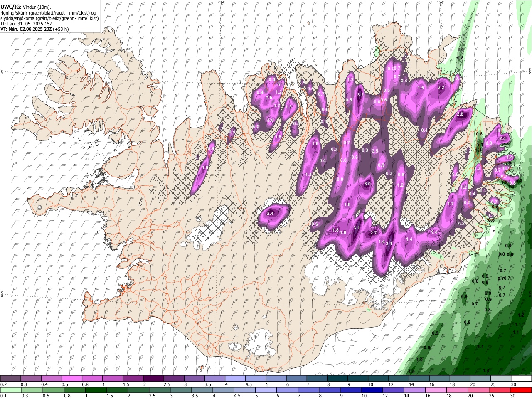The image size is (532, 399).
Task: Click the initial time "IT: Lau. 31. 05. 2025 15Z"
Action: (26, 24)
